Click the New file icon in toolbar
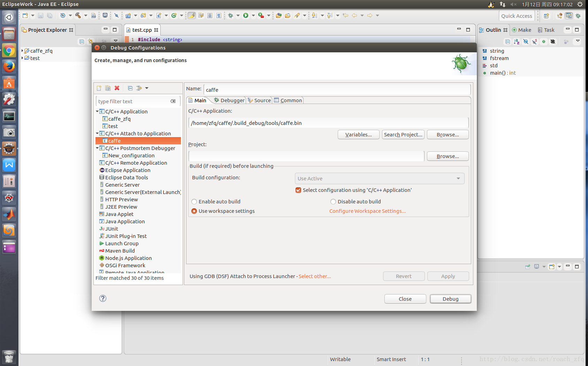The image size is (588, 366). coord(25,15)
